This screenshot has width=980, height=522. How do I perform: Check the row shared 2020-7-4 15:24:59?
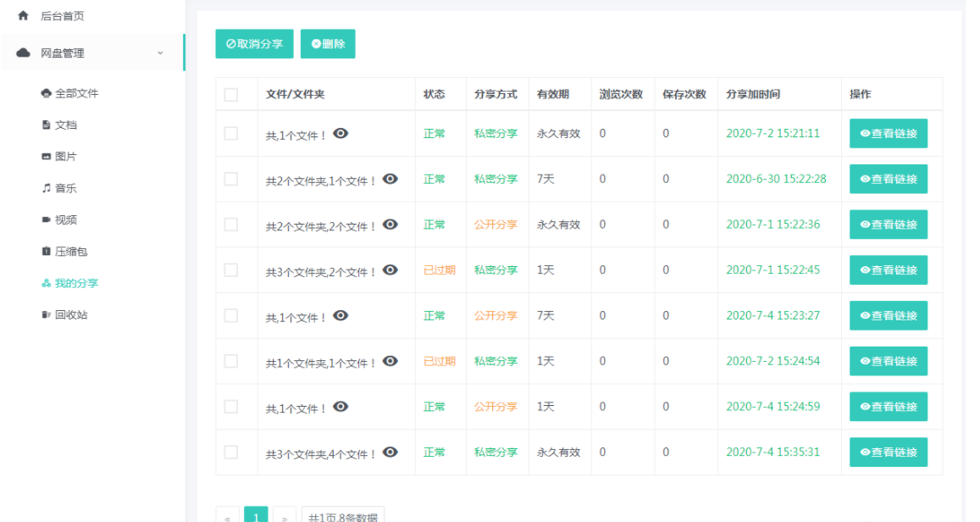231,407
